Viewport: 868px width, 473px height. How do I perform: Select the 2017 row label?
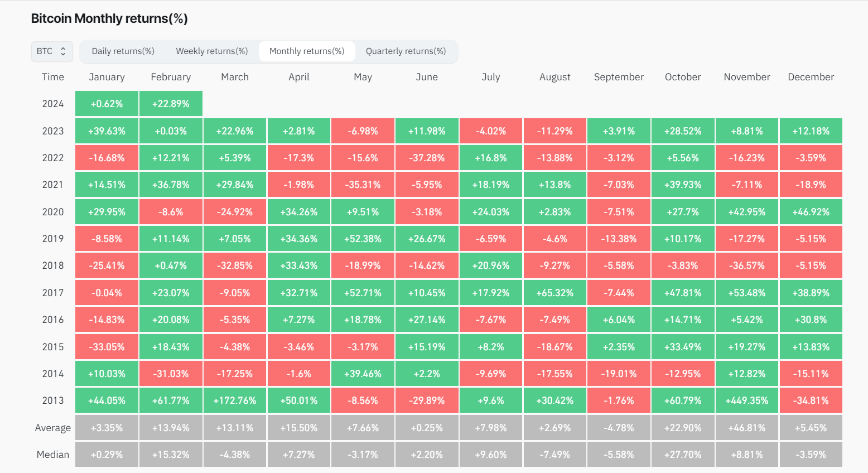click(53, 292)
